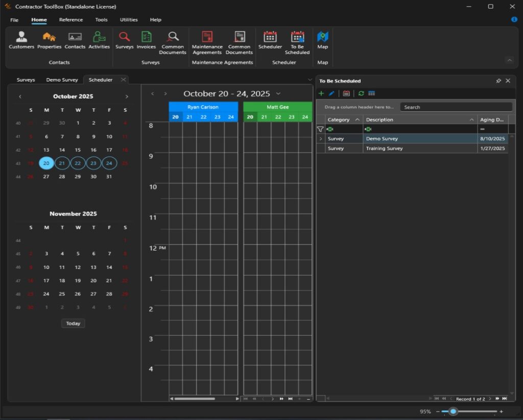Click inside the Search field
523x420 pixels.
pos(456,107)
